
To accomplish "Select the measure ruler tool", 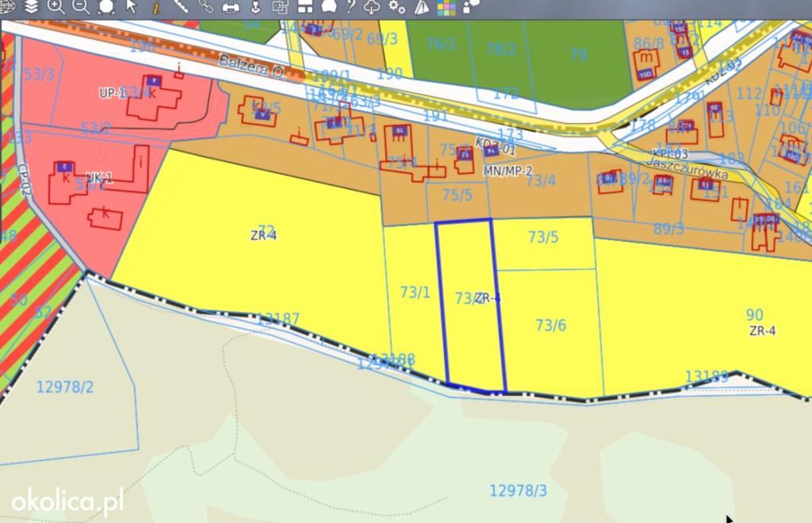I will [180, 6].
